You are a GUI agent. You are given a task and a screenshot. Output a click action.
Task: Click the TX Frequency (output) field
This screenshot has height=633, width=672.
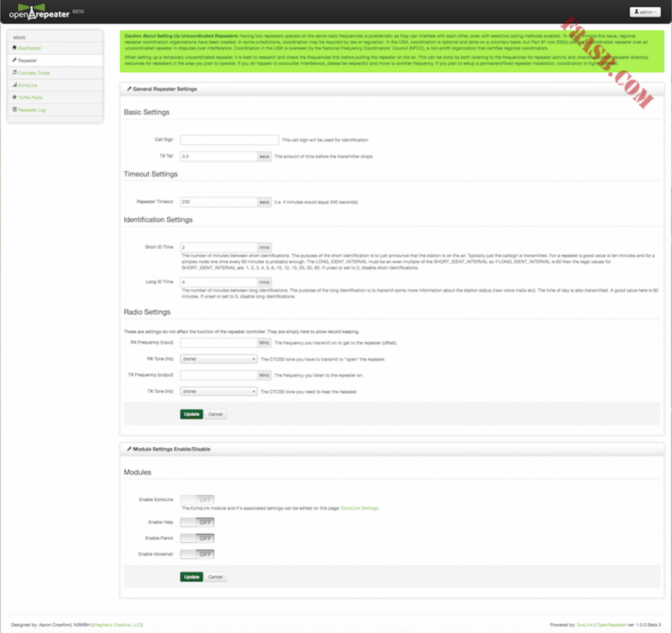(219, 375)
